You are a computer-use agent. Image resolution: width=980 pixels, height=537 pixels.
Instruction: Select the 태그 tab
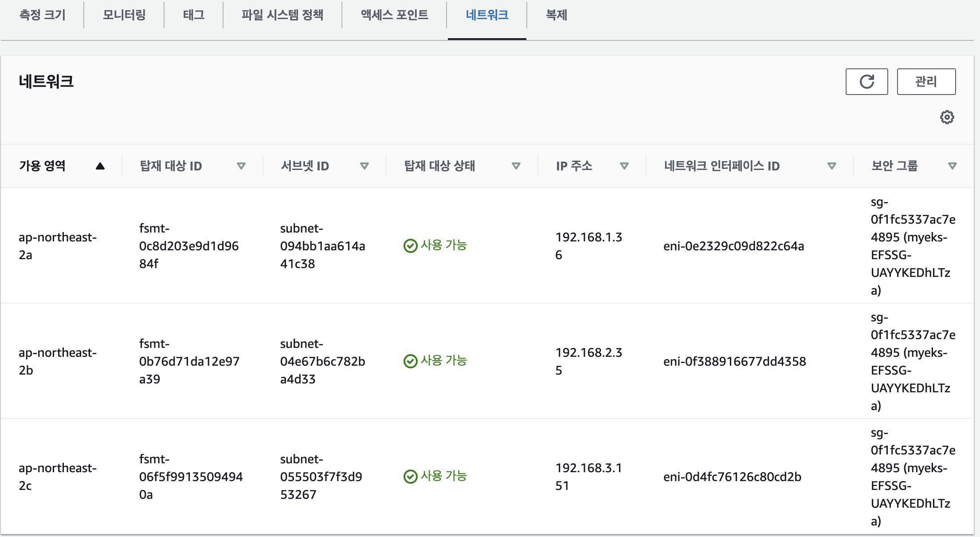[194, 15]
